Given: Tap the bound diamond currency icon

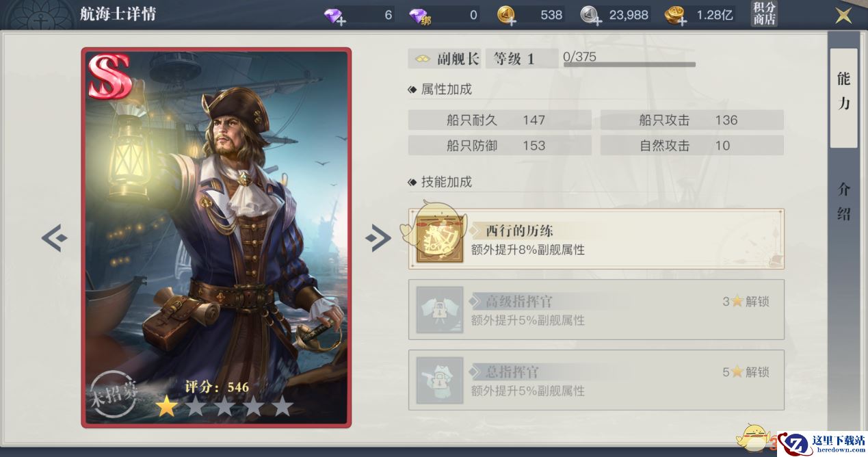Looking at the screenshot, I should pyautogui.click(x=419, y=15).
